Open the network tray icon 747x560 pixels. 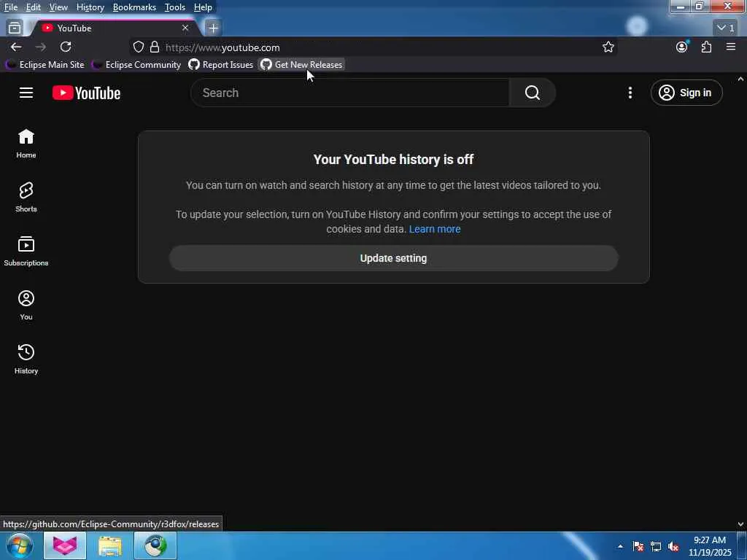click(656, 546)
